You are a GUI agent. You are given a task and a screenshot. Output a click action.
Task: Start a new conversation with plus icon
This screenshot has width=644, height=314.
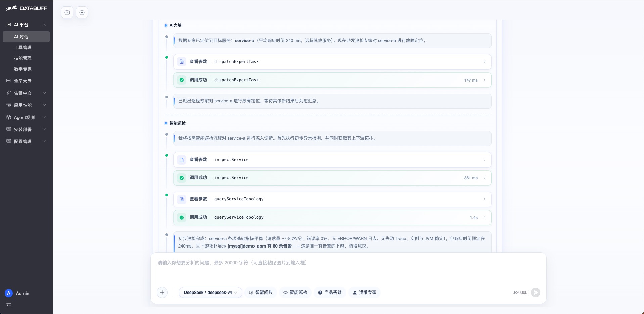pyautogui.click(x=82, y=13)
